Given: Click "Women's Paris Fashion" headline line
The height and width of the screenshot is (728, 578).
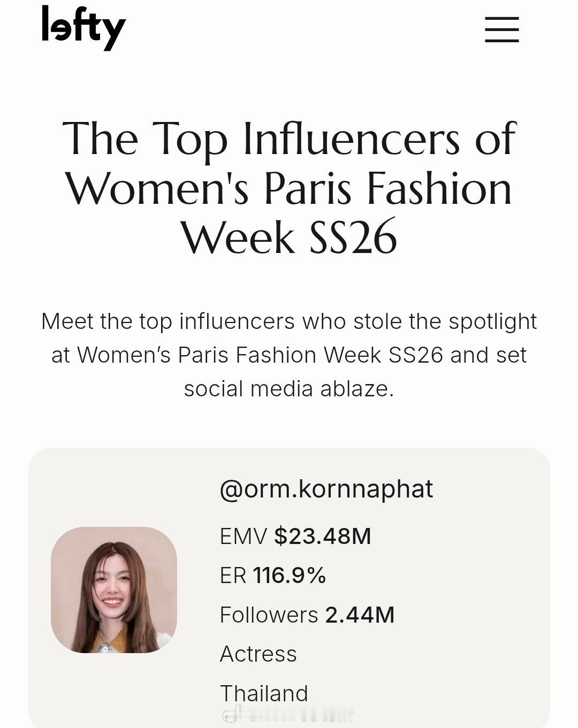Looking at the screenshot, I should click(x=289, y=189).
